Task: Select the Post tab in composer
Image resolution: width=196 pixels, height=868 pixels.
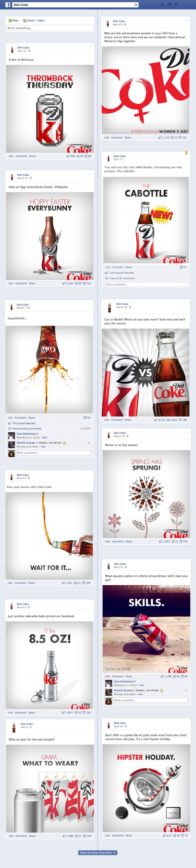Action: (x=14, y=21)
